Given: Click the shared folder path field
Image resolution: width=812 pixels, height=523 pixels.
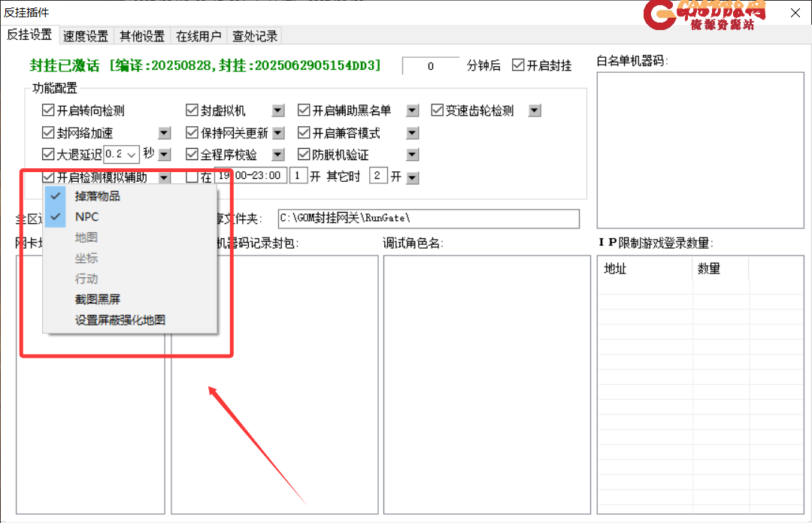Looking at the screenshot, I should tap(429, 219).
